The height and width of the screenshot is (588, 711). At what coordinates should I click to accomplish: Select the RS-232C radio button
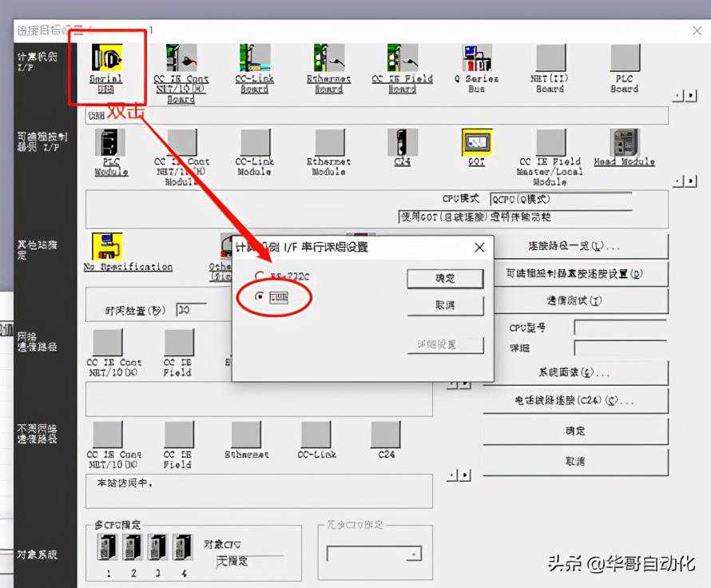pos(259,276)
